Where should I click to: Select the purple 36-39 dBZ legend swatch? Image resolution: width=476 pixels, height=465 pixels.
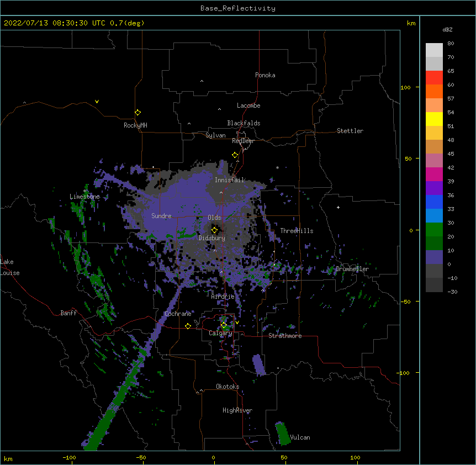(x=434, y=188)
